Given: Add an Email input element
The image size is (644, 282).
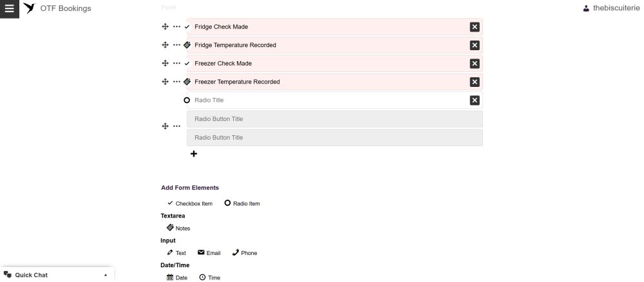Looking at the screenshot, I should [x=209, y=253].
